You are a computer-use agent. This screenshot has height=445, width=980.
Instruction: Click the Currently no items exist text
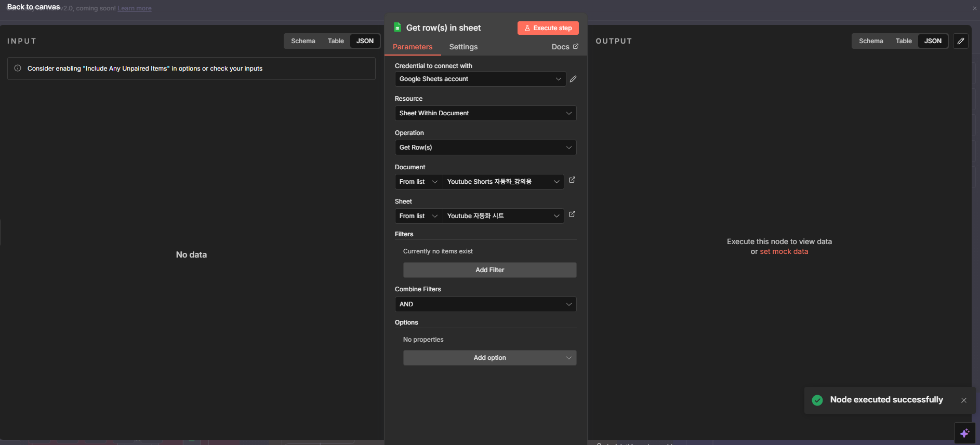tap(438, 251)
